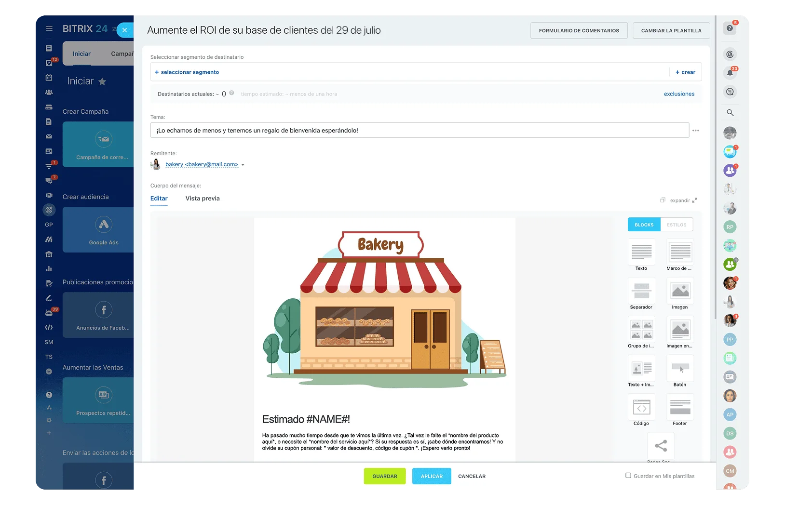
Task: Add the Botón block
Action: (x=680, y=372)
